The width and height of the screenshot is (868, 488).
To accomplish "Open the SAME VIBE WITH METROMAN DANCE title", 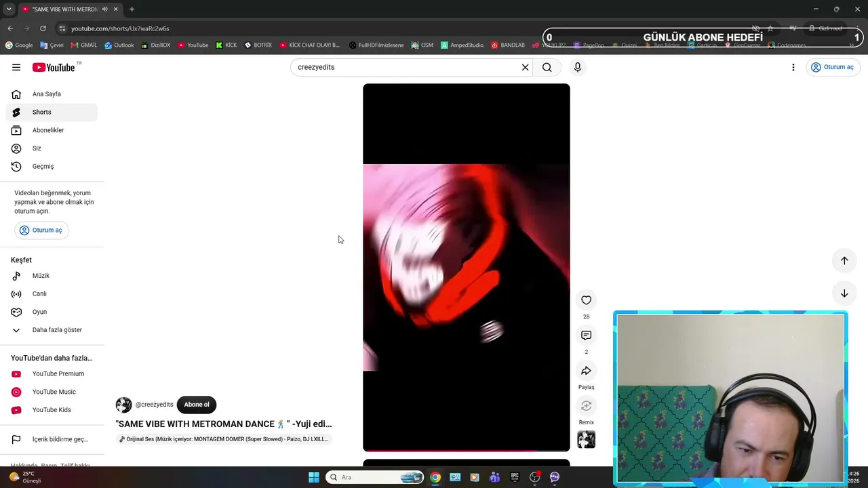I will coord(224,424).
